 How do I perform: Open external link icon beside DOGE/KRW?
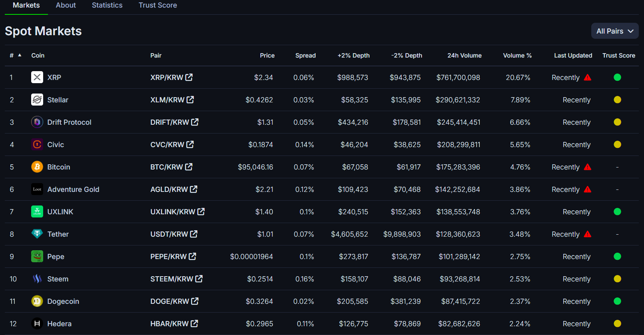[x=195, y=301]
